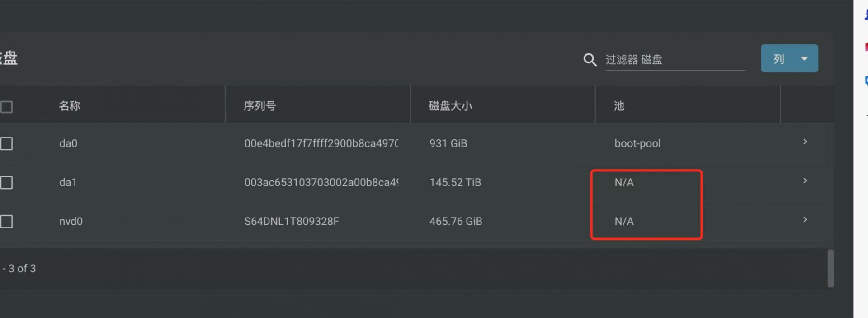868x318 pixels.
Task: Click the 145.52 TiB size cell
Action: (x=455, y=183)
